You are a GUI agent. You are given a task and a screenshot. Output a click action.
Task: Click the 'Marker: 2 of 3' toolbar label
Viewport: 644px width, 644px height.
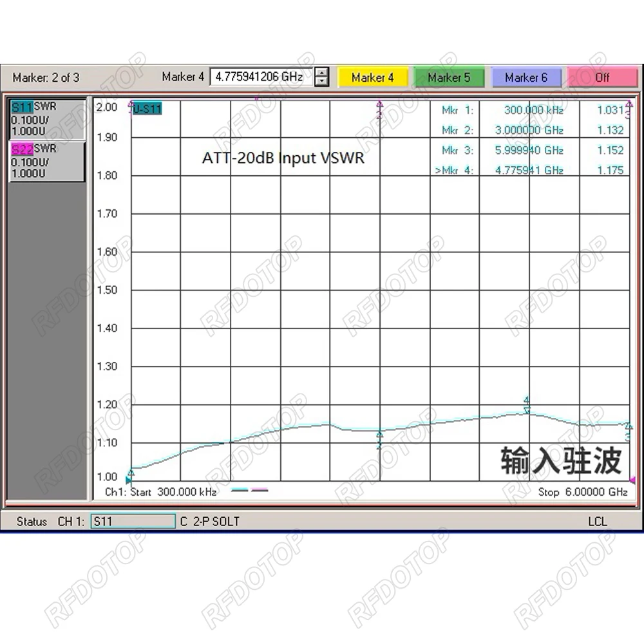46,78
